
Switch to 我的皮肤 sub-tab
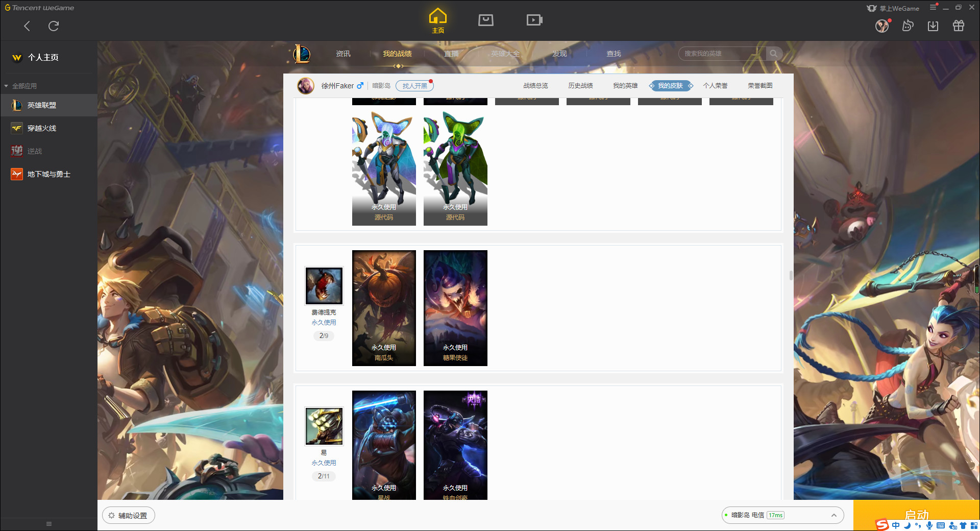tap(670, 86)
